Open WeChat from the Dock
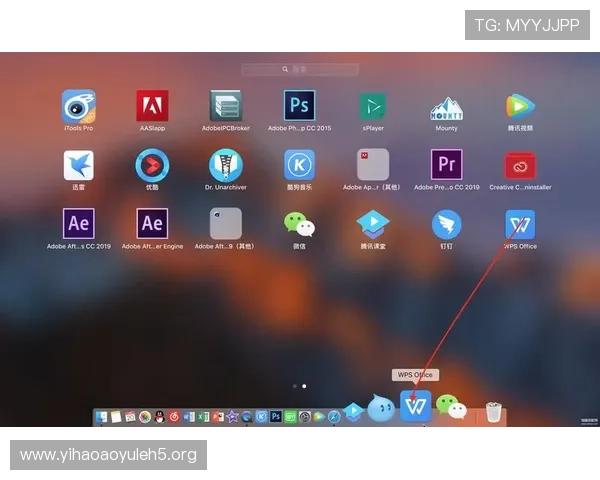 [452, 407]
